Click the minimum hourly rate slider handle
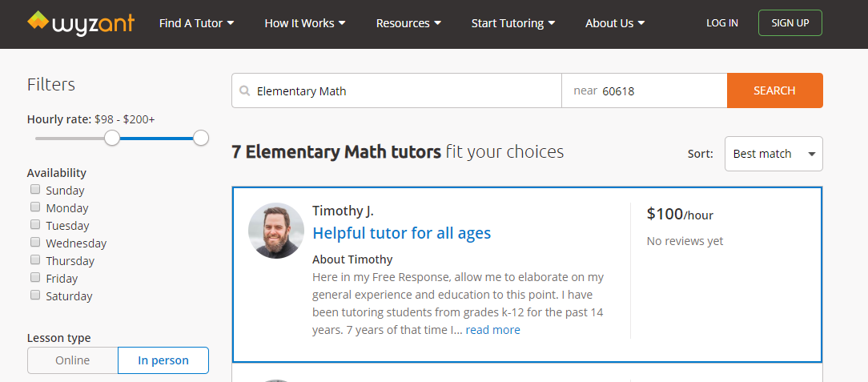 tap(112, 138)
